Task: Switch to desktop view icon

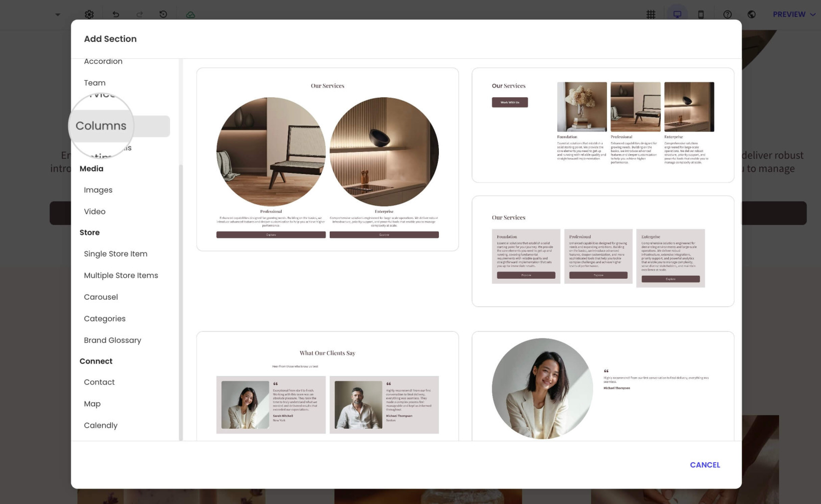Action: (x=677, y=14)
